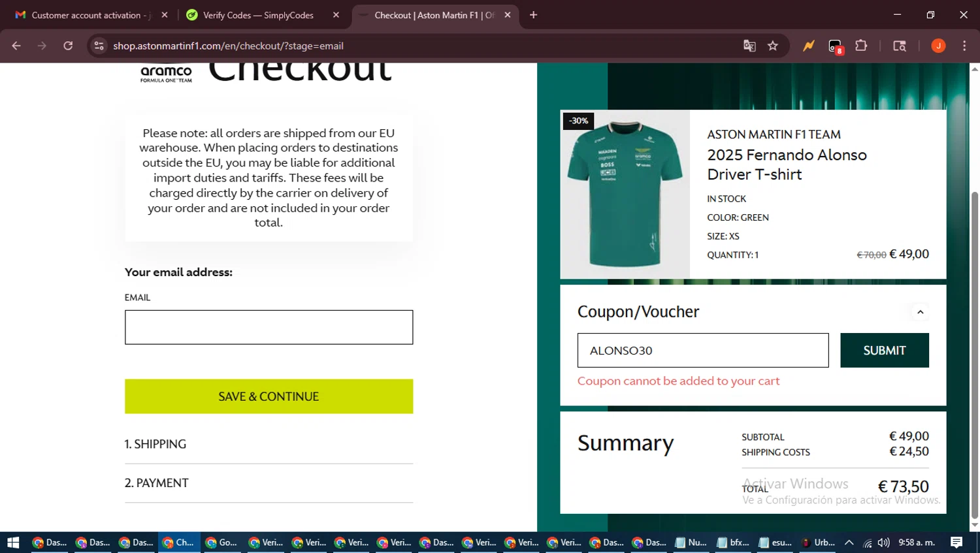980x553 pixels.
Task: Open the Chrome three-dot menu
Action: pyautogui.click(x=964, y=46)
